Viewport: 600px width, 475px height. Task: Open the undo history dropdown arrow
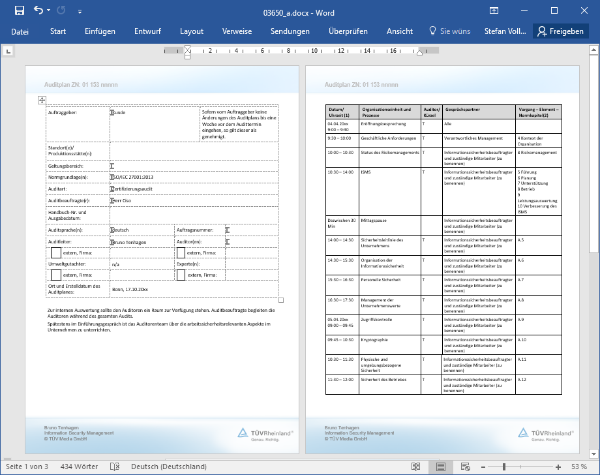pos(49,10)
